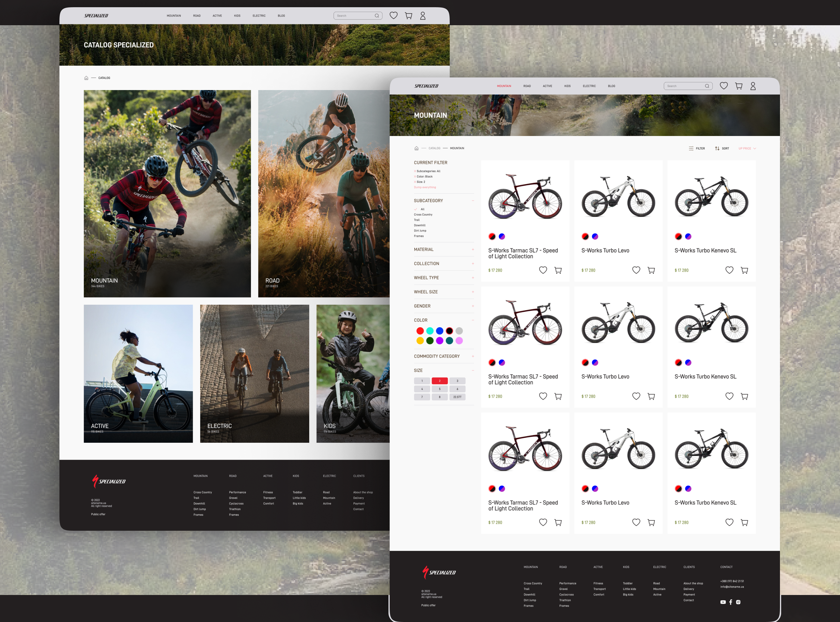The image size is (840, 622).
Task: Open the Mountain category card with 344 bikes
Action: point(167,194)
